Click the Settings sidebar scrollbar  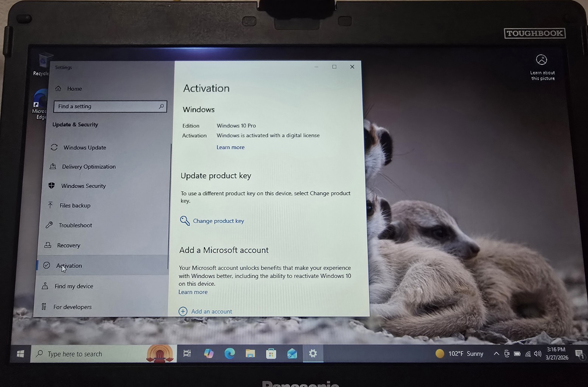point(169,206)
